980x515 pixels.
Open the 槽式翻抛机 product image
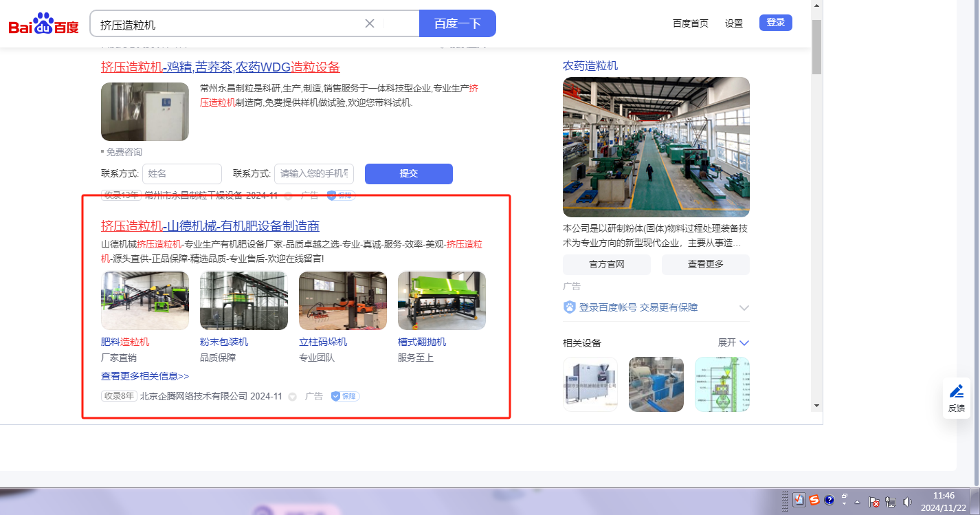pyautogui.click(x=442, y=300)
